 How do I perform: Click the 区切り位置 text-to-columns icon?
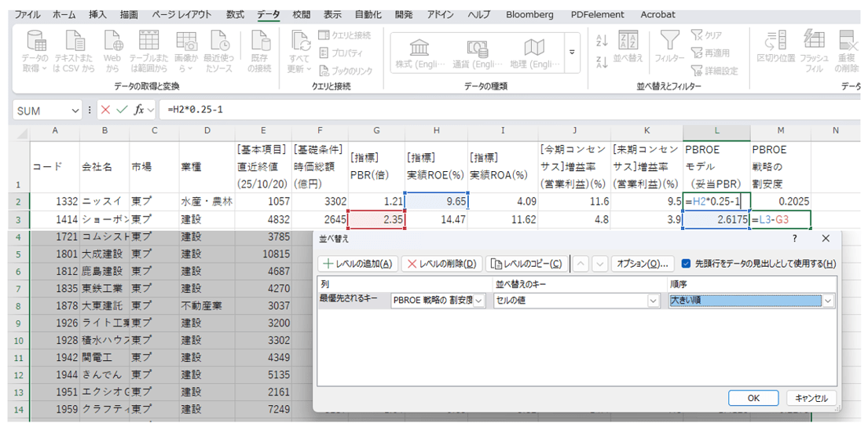point(775,46)
